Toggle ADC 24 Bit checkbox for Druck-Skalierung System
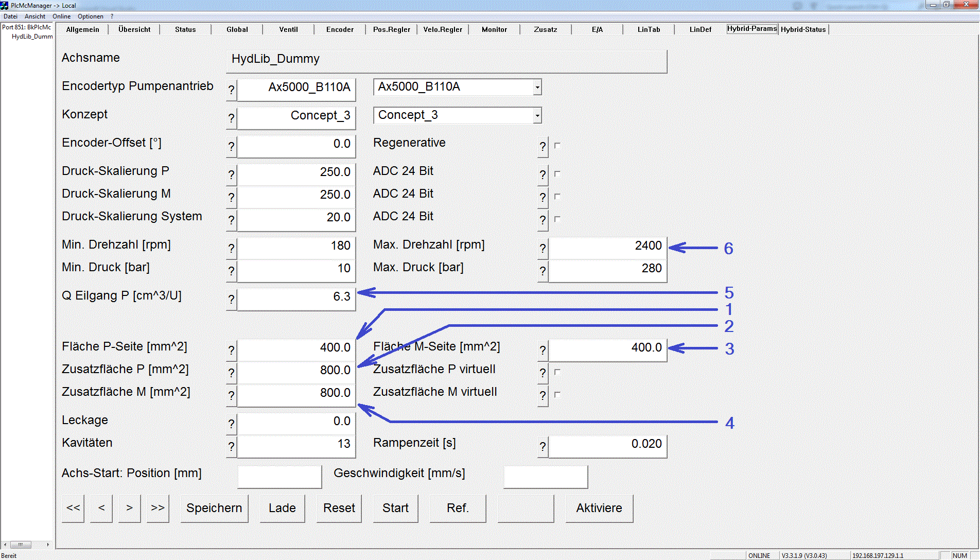 click(557, 219)
